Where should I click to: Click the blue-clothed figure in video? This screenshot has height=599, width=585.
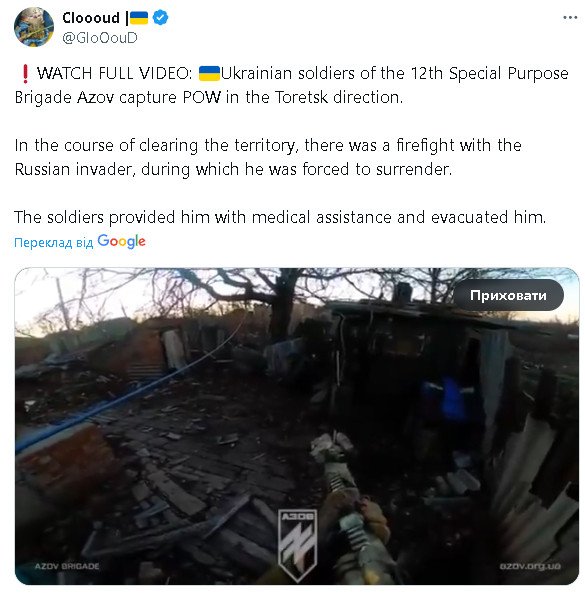pyautogui.click(x=450, y=399)
